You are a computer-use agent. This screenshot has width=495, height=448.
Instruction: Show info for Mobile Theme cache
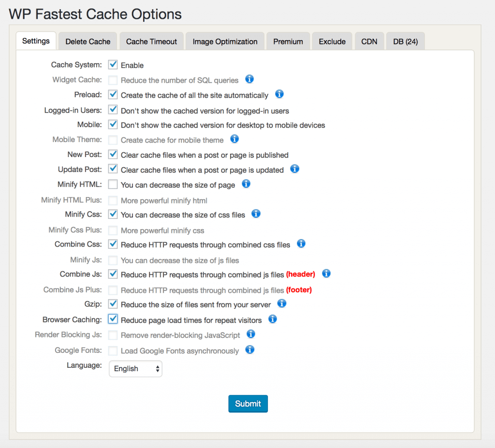pyautogui.click(x=234, y=139)
